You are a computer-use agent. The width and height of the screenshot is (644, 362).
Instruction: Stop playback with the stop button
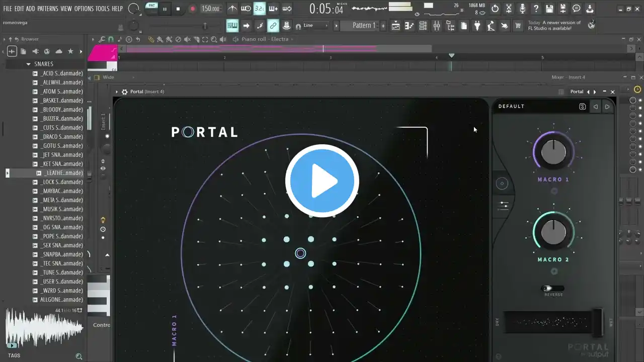pos(178,9)
